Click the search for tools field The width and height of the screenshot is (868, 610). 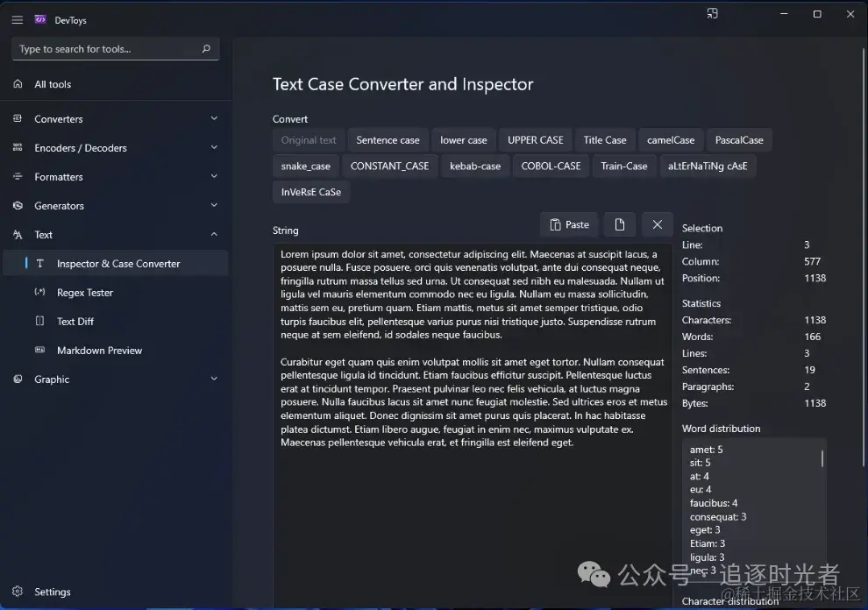tap(115, 49)
